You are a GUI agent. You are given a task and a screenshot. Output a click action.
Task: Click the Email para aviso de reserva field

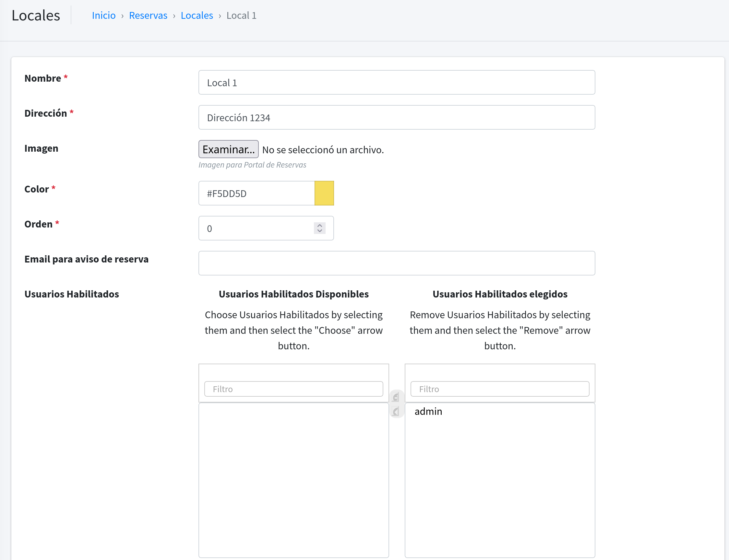[396, 263]
